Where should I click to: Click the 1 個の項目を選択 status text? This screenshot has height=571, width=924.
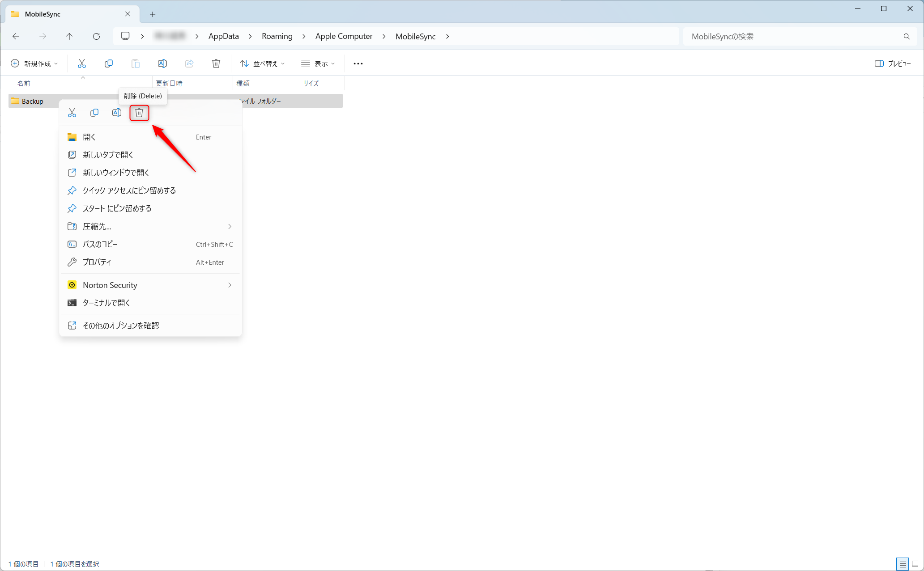coord(75,564)
